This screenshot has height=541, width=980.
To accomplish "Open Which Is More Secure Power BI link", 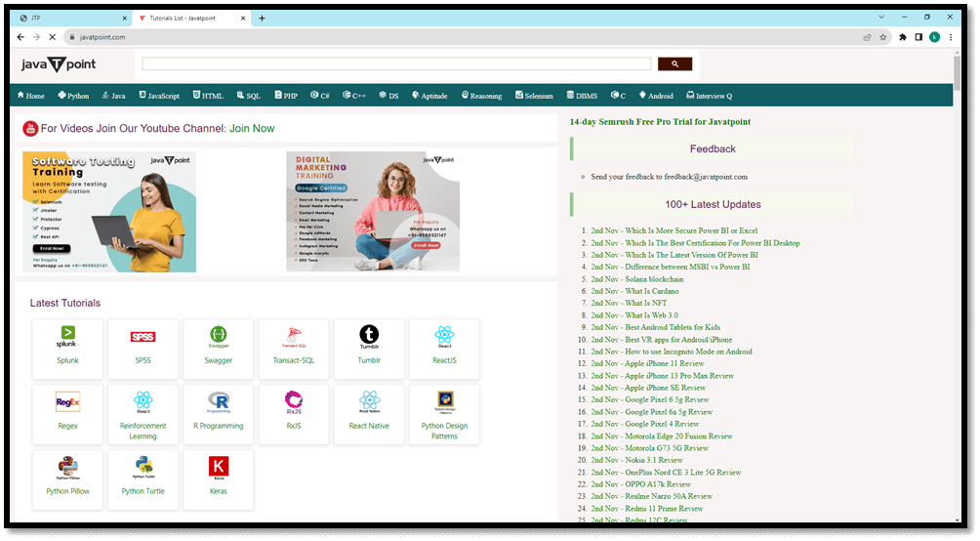I will 674,230.
